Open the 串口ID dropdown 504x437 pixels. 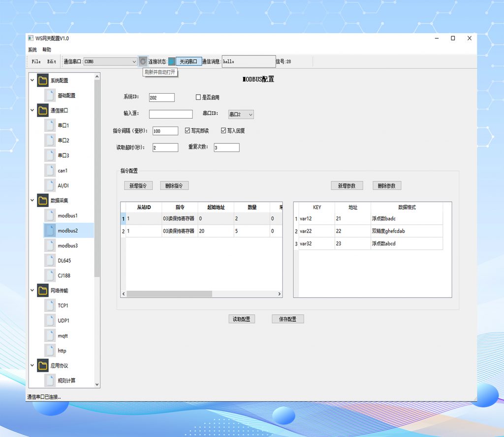(x=241, y=114)
